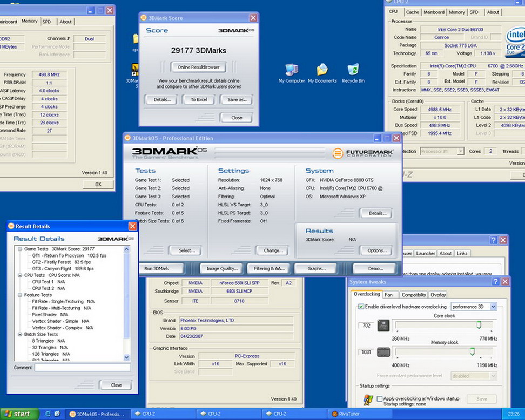Click the Graphs button
Viewport: 525px width, 420px height.
point(317,268)
